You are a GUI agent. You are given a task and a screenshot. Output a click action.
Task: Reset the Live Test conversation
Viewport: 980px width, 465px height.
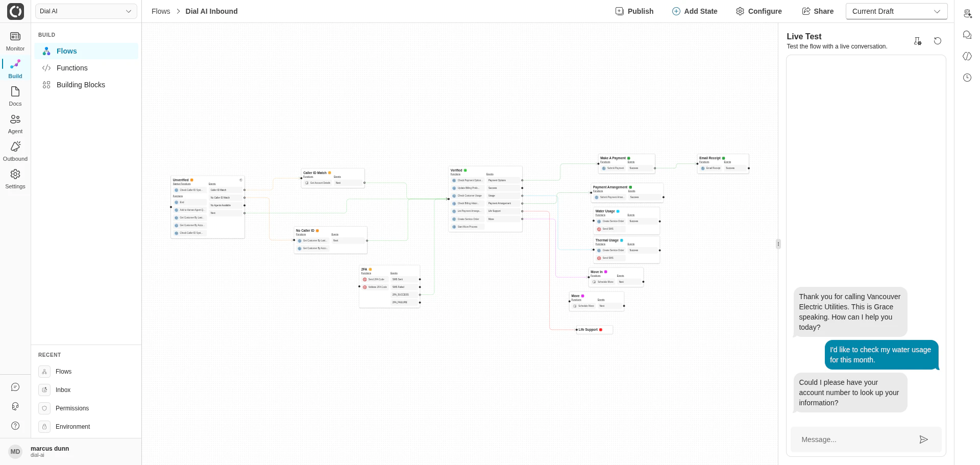pyautogui.click(x=938, y=41)
